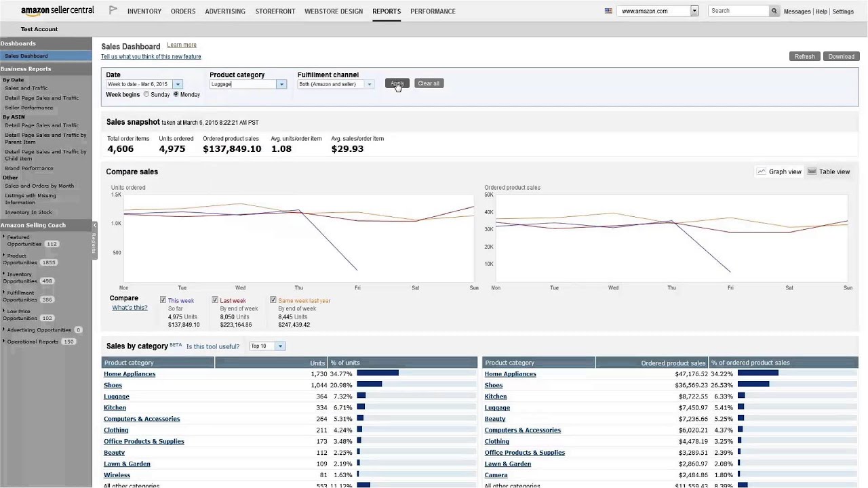Click the Refresh button
Screen dimensions: 868x488
pyautogui.click(x=805, y=56)
